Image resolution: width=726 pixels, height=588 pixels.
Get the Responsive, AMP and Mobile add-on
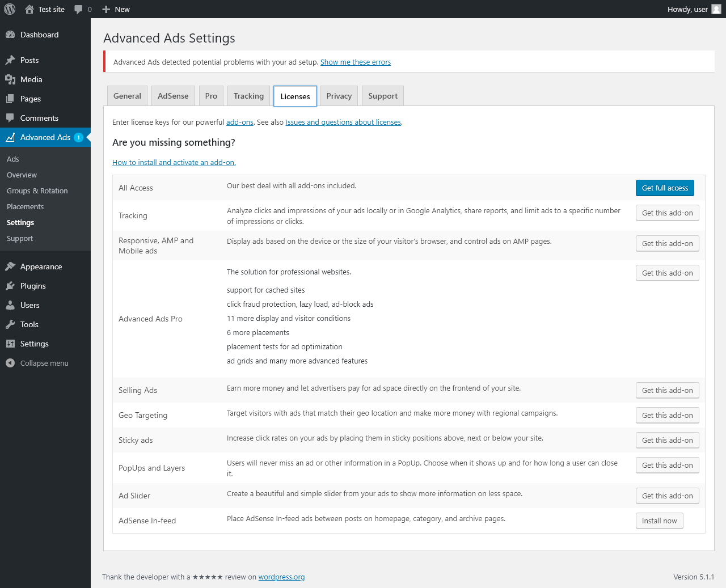coord(667,243)
